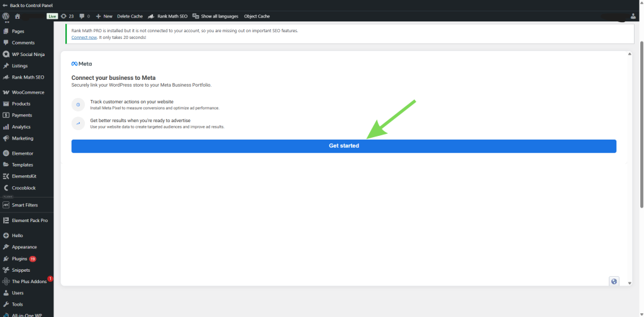Click the Live status badge
644x317 pixels.
coord(52,16)
